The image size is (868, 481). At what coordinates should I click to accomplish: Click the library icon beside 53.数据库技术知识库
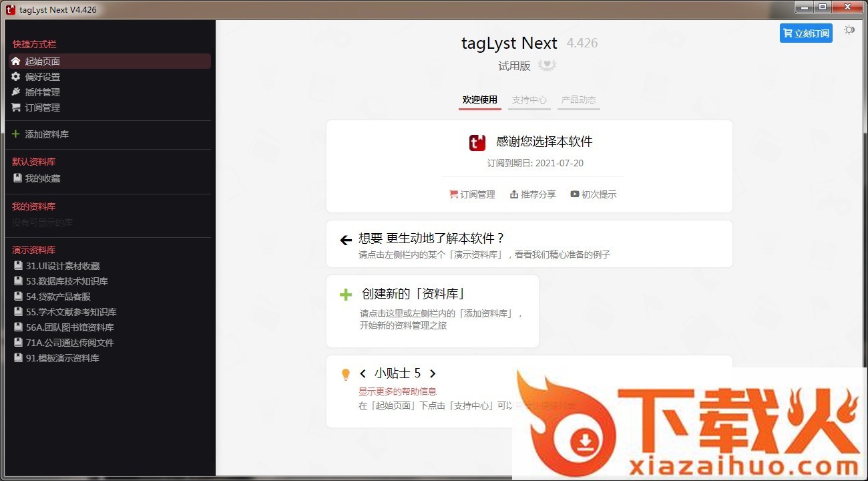point(18,281)
